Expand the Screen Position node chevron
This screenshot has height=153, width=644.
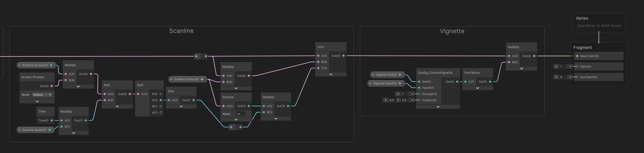coord(37,101)
